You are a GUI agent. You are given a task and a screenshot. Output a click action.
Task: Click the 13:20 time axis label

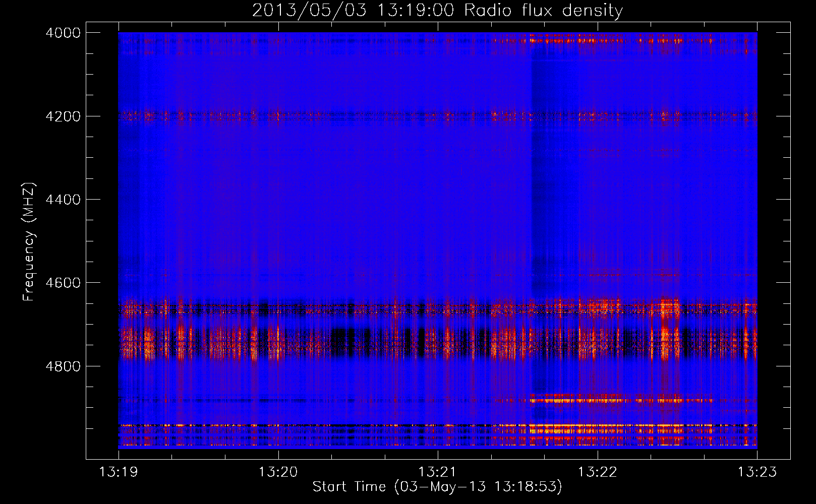[x=278, y=472]
